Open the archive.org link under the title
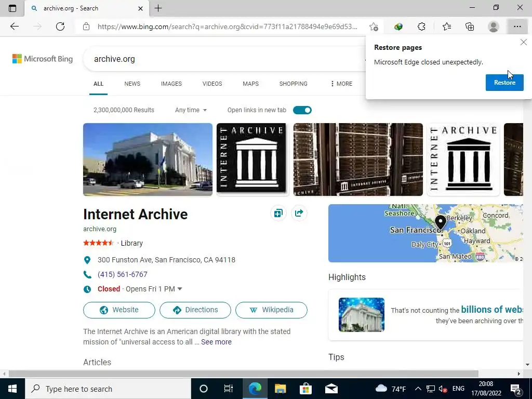Viewport: 532px width, 399px height. [100, 229]
